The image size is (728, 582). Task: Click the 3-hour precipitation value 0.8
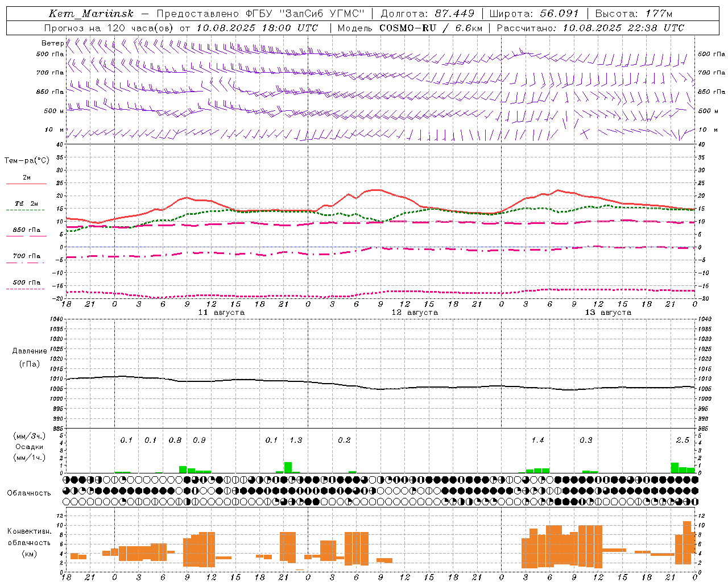(175, 440)
